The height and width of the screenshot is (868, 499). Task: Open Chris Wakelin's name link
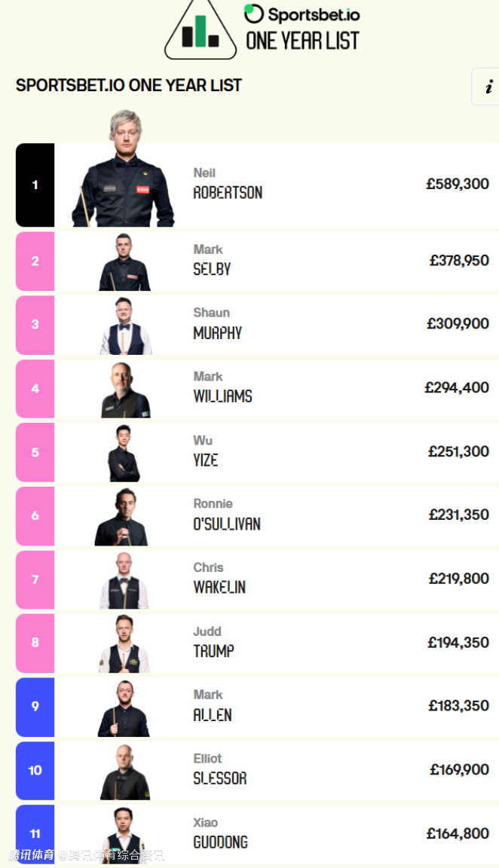219,579
